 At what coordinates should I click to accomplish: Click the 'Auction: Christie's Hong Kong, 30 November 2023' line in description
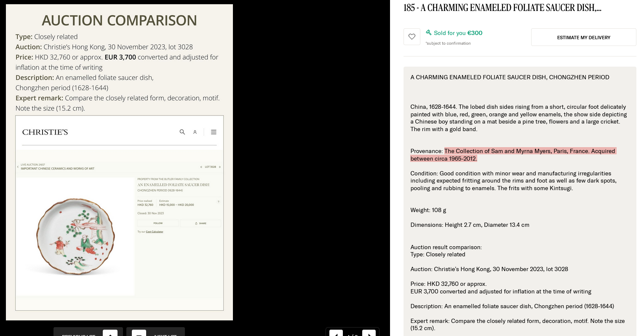489,269
